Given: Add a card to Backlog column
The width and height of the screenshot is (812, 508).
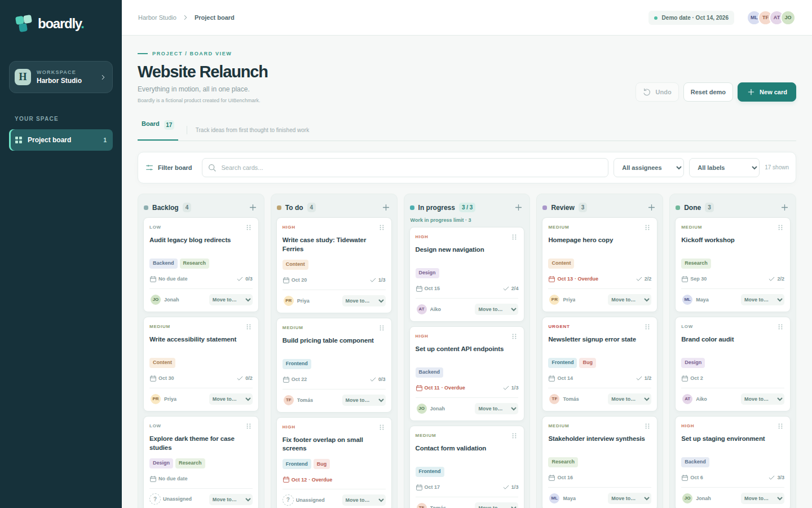Looking at the screenshot, I should click(253, 208).
